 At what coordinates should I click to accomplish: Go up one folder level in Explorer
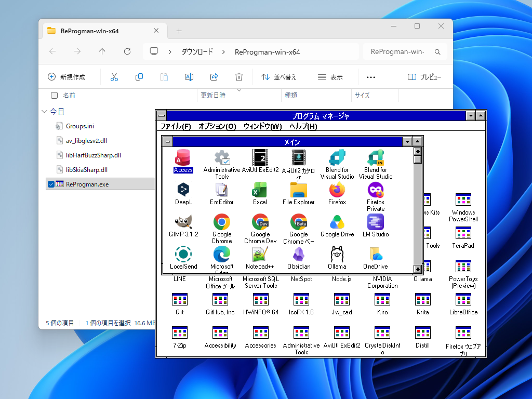click(102, 51)
